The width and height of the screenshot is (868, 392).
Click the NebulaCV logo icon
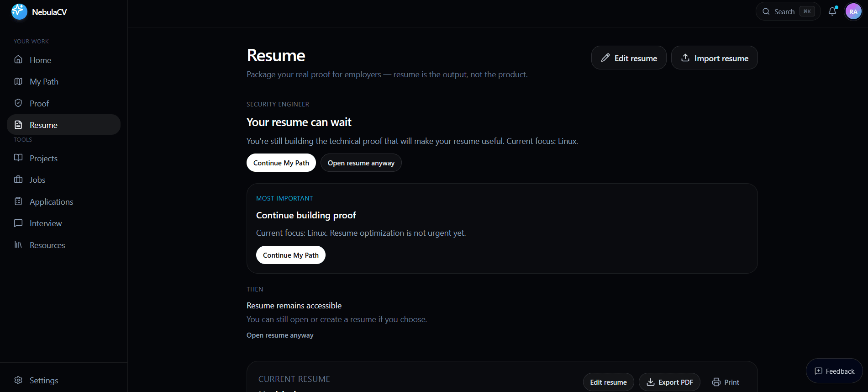pyautogui.click(x=19, y=12)
